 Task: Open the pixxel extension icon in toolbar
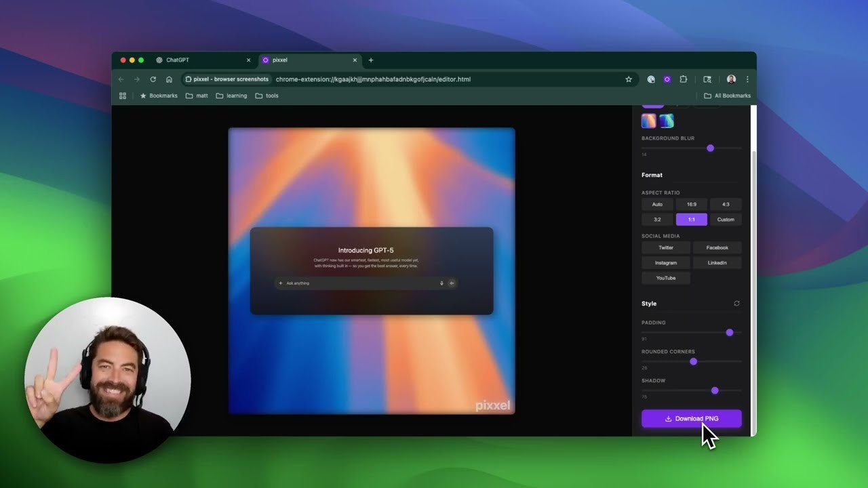[667, 79]
